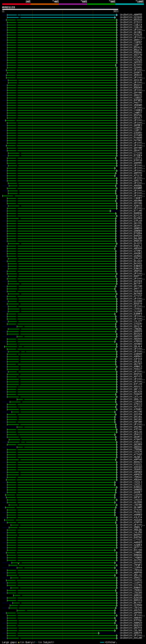Select hit label UniRef100_A9SNA3

131,344
